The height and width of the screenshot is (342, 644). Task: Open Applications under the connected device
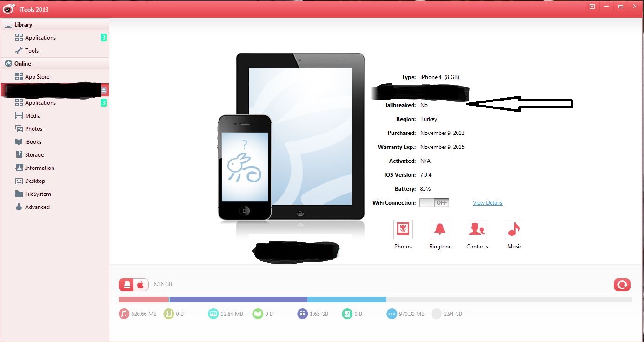[54, 103]
